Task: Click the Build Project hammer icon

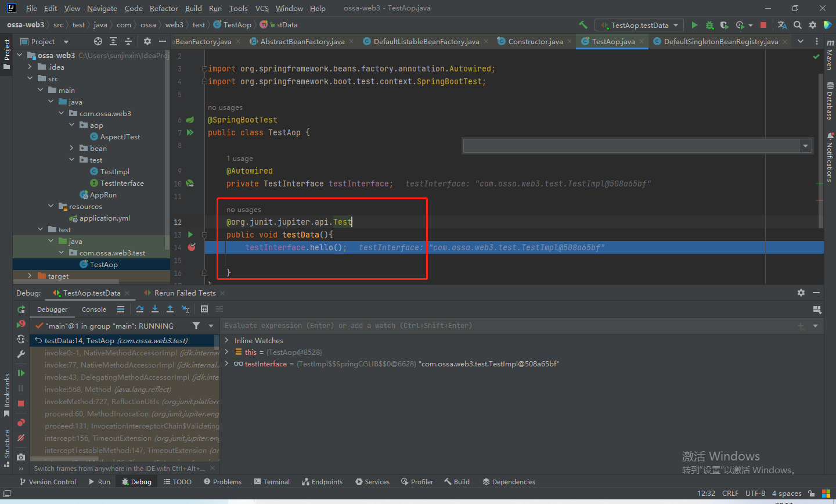Action: pos(583,25)
